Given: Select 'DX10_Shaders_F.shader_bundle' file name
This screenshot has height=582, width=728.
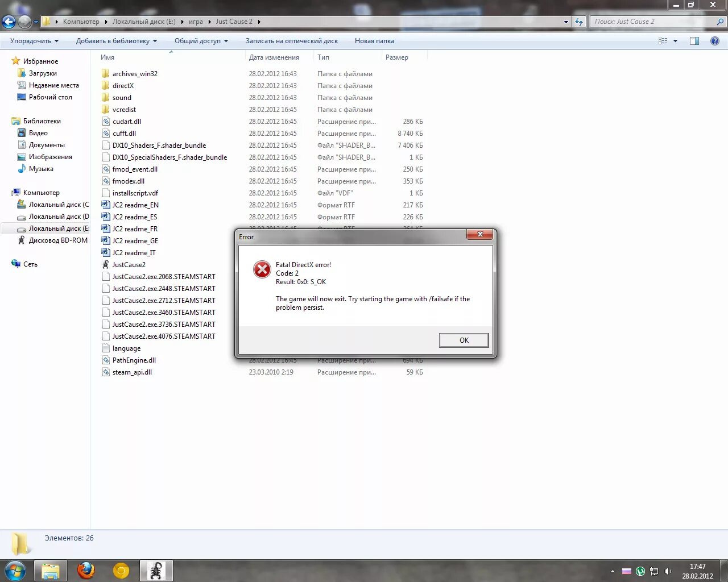Looking at the screenshot, I should pos(159,145).
